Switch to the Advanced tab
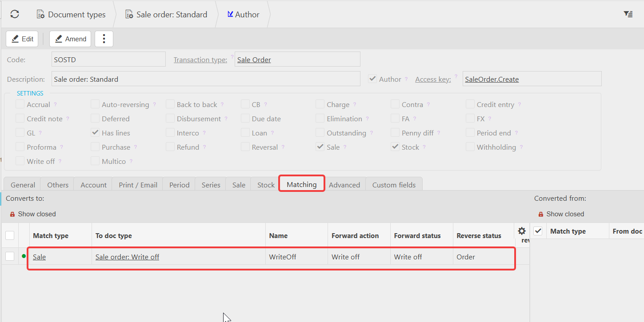This screenshot has height=322, width=644. [x=344, y=185]
